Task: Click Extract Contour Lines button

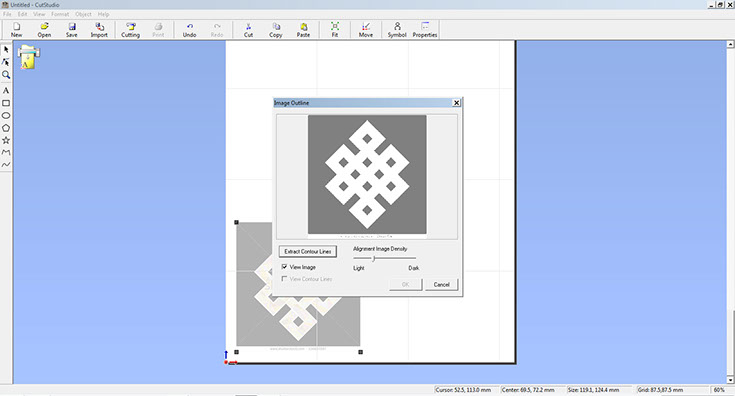Action: pyautogui.click(x=308, y=252)
